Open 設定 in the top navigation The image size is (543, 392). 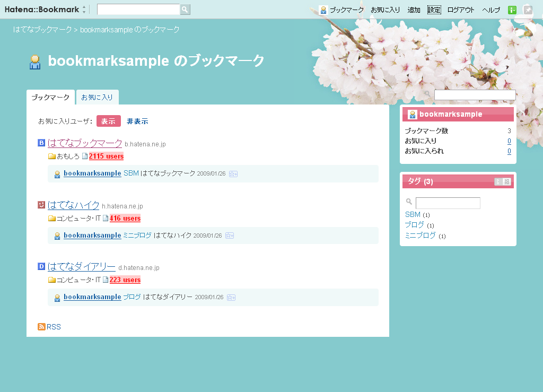point(434,10)
